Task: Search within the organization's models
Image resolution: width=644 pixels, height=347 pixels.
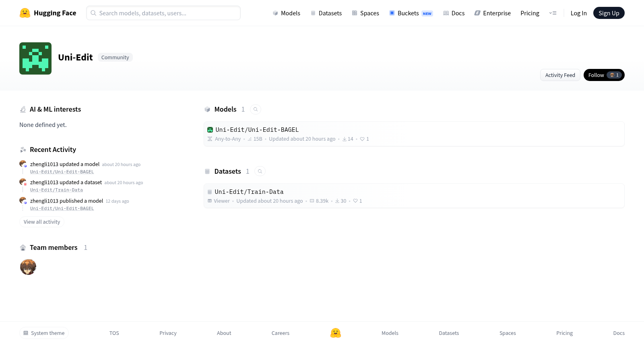Action: (x=256, y=109)
